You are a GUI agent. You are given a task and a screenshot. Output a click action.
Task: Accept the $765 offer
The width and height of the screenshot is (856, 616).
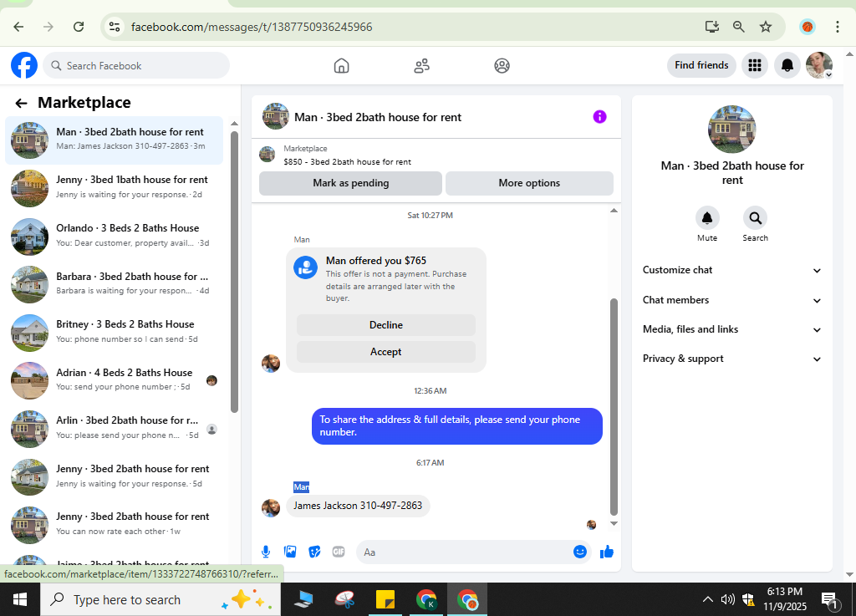pyautogui.click(x=386, y=352)
